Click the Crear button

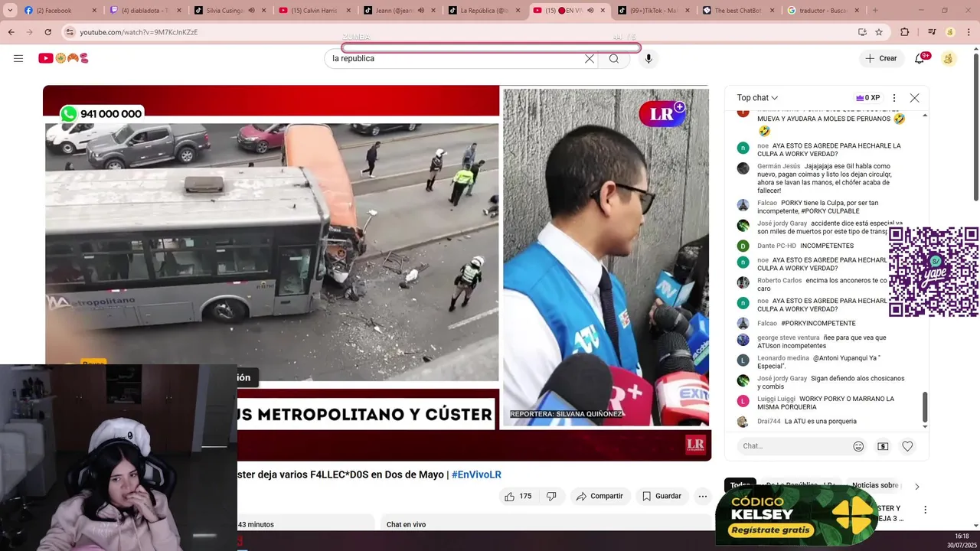pyautogui.click(x=881, y=58)
